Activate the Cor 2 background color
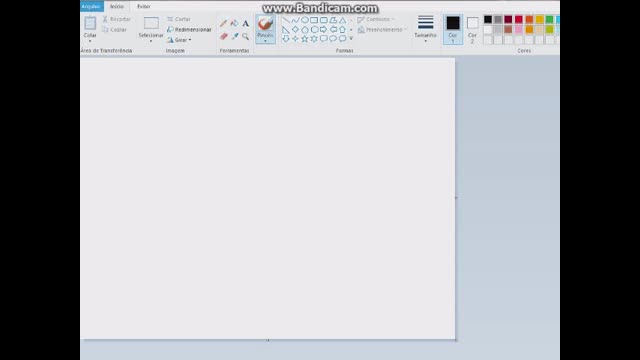This screenshot has height=360, width=640. click(x=472, y=29)
